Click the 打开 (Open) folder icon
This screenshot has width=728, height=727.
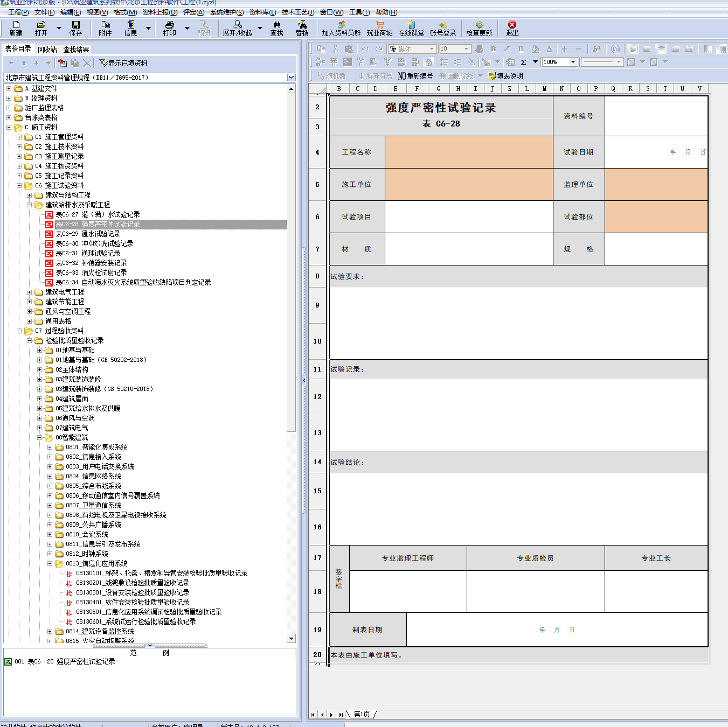pos(41,25)
